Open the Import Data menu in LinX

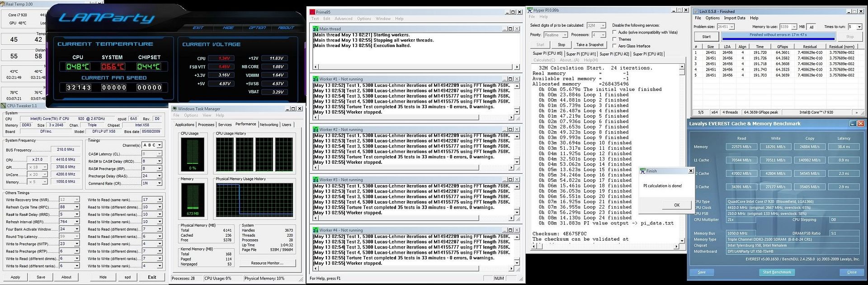(735, 18)
